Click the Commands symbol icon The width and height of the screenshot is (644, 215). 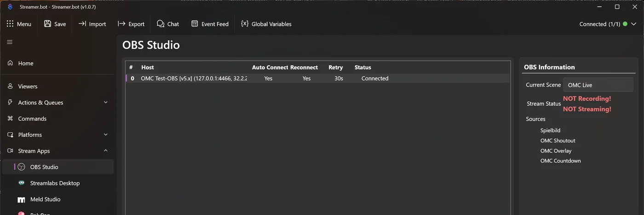[x=10, y=118]
